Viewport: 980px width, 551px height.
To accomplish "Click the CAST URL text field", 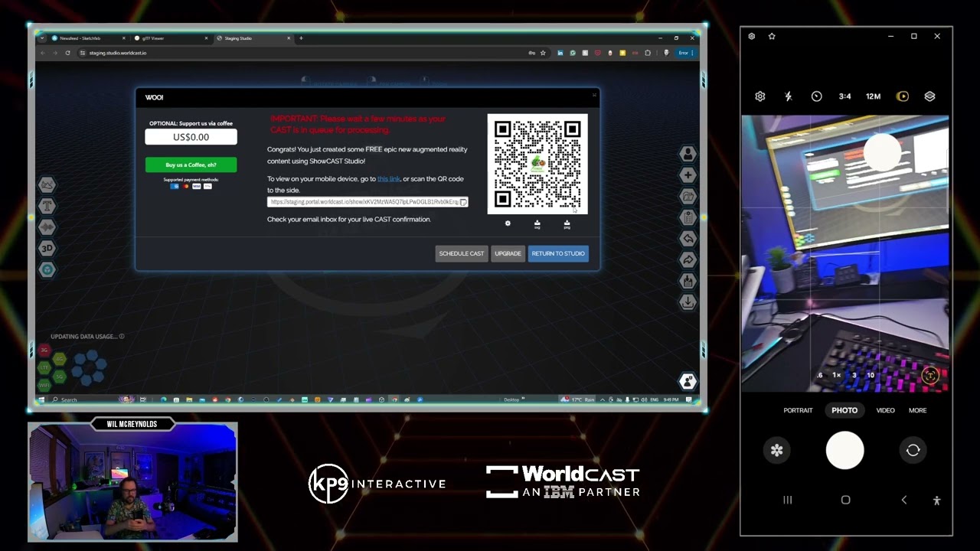I will click(367, 202).
